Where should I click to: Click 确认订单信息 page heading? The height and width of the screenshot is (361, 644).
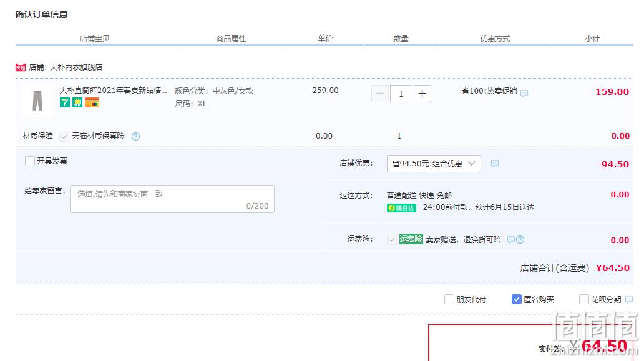pos(41,15)
